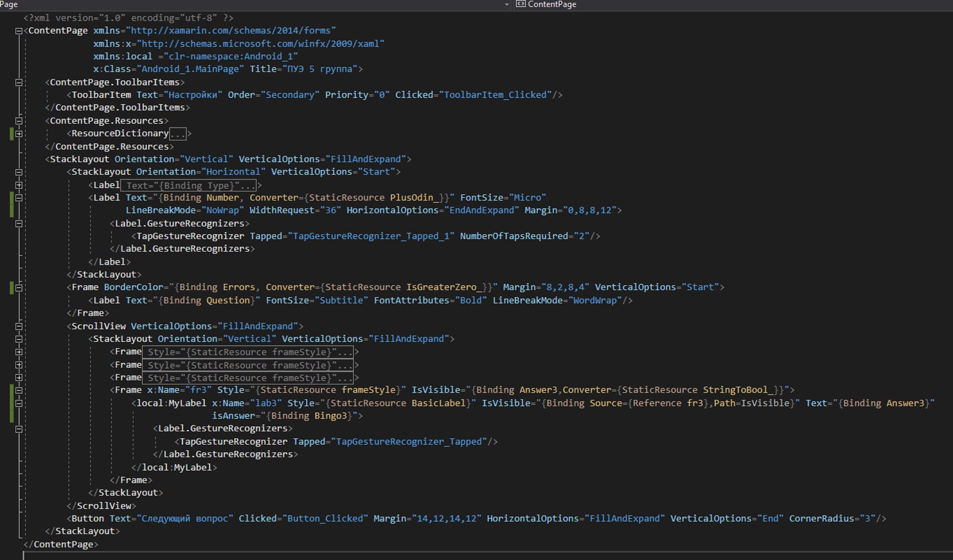Viewport: 953px width, 560px height.
Task: Expand the collapsed ResourceDictionary node
Action: (x=19, y=134)
